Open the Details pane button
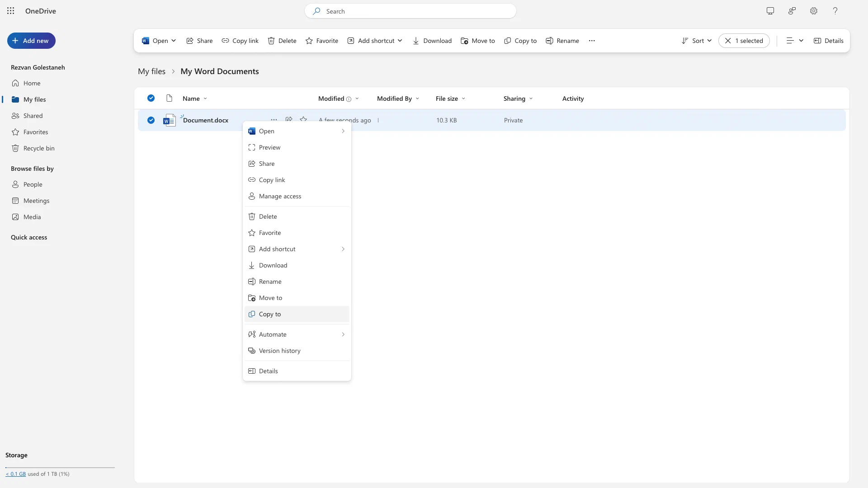Viewport: 868px width, 488px height. tap(829, 41)
